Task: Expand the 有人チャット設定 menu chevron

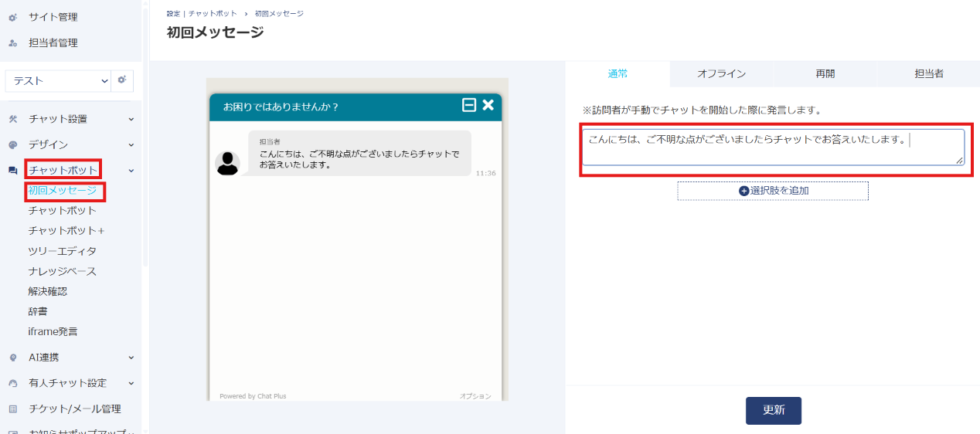Action: tap(131, 383)
